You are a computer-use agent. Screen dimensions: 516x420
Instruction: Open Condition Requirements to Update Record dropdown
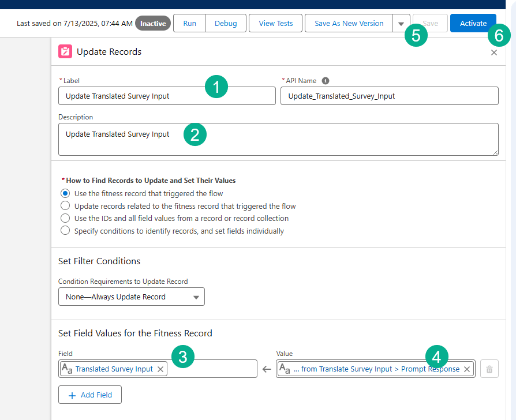[132, 297]
